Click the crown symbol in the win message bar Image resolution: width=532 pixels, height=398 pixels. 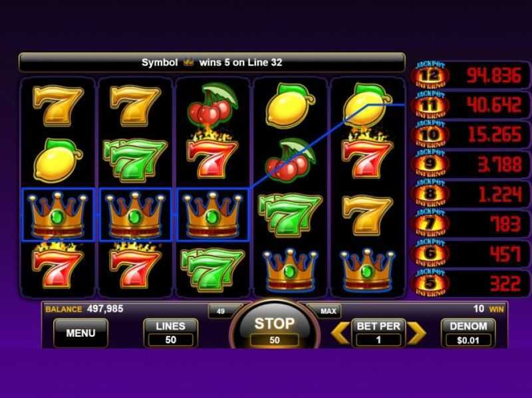tap(188, 62)
